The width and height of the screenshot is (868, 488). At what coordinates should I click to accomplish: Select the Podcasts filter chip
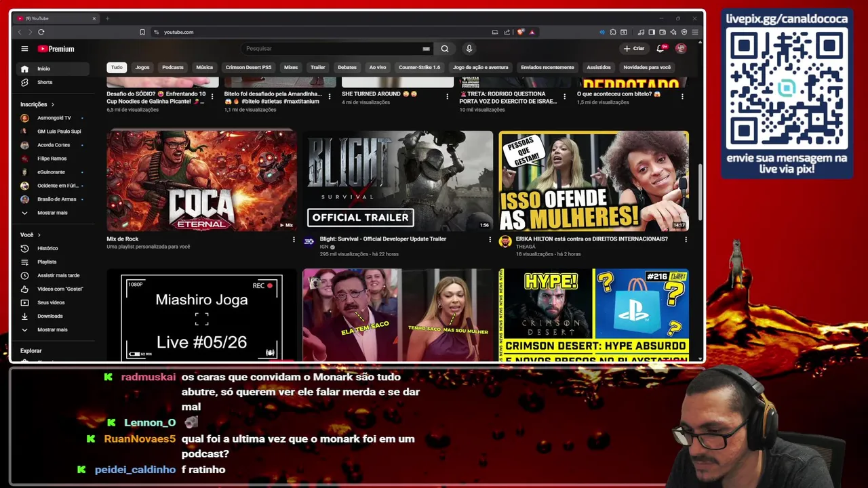(x=173, y=67)
